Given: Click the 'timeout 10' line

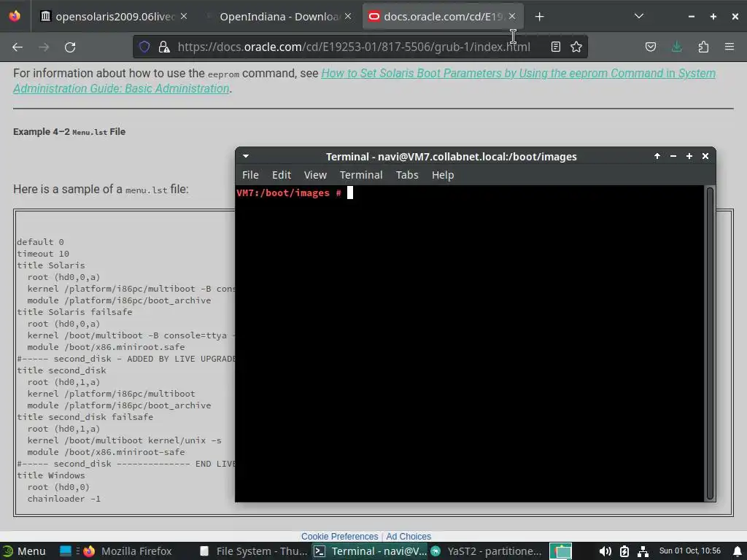Looking at the screenshot, I should pos(43,253).
